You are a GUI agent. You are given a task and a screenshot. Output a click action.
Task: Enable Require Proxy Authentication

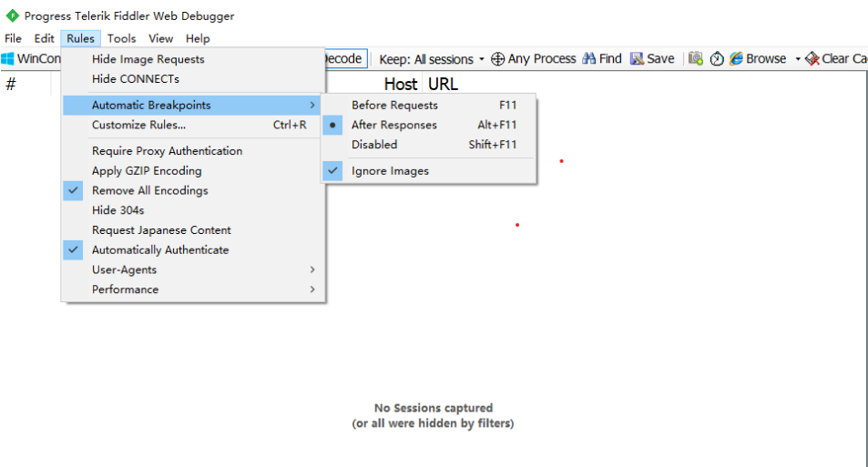pos(193,151)
